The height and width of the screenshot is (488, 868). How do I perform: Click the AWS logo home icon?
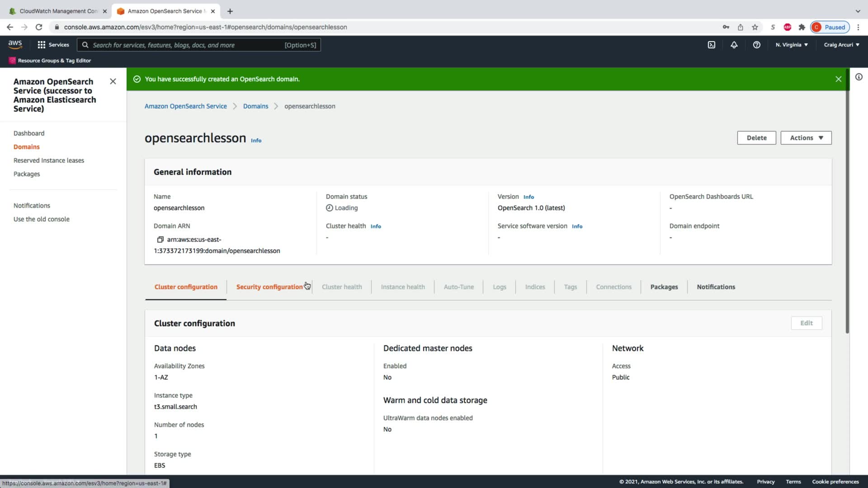click(15, 44)
